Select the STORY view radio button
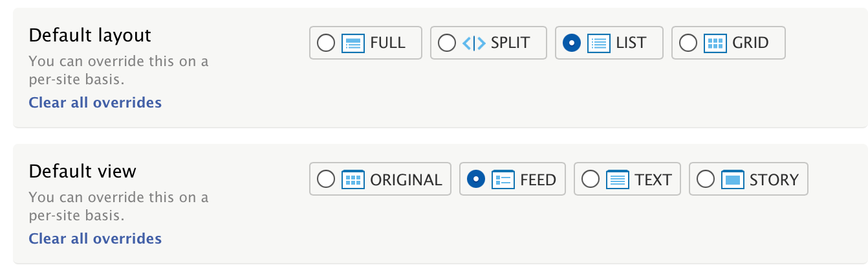 tap(706, 179)
